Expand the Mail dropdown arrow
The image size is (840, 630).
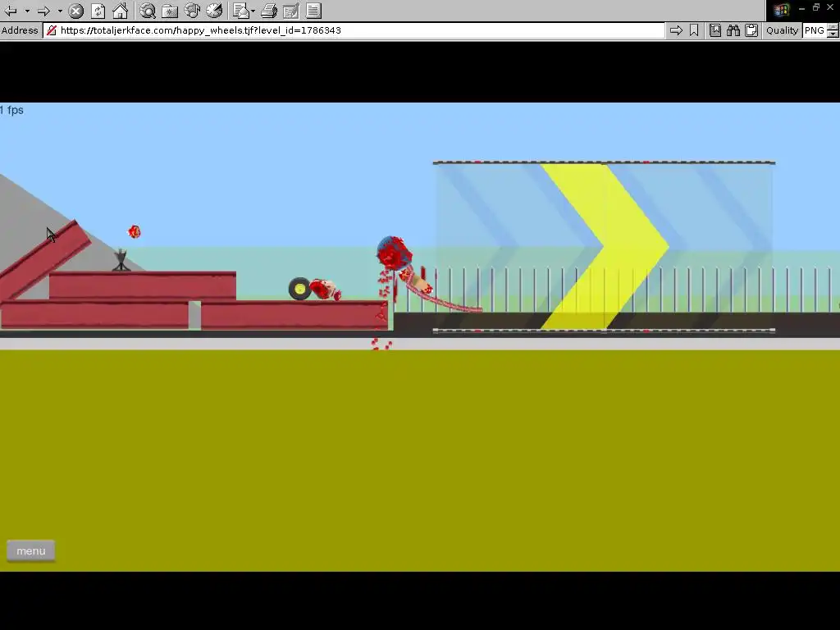coord(253,11)
